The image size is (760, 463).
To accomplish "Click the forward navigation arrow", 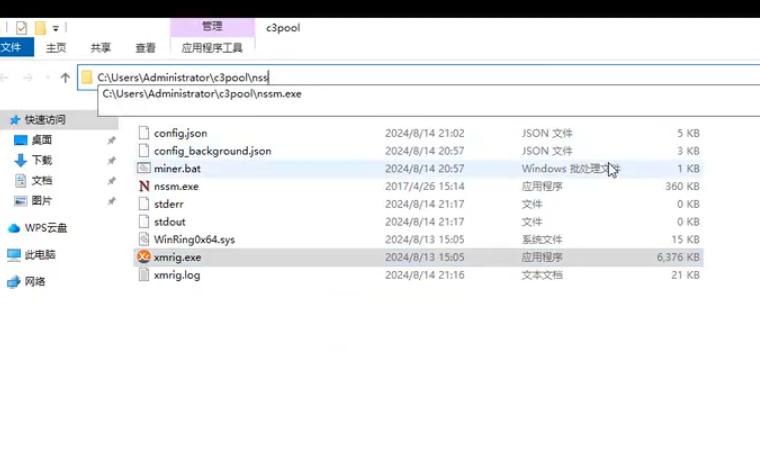I will pyautogui.click(x=28, y=78).
